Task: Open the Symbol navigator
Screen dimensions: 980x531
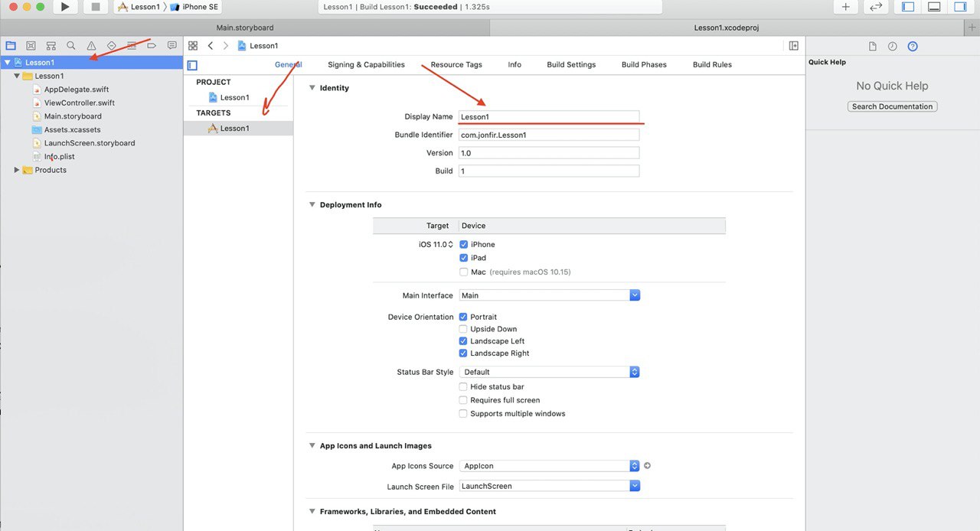Action: point(51,46)
